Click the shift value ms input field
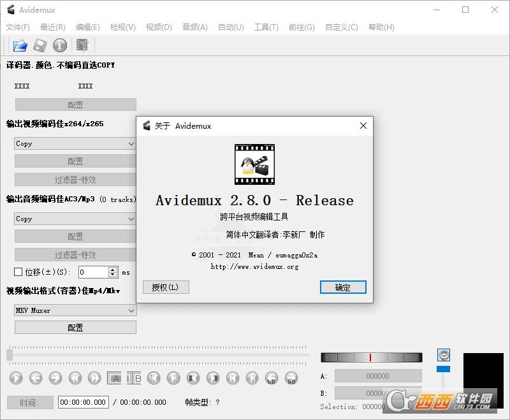 coord(94,272)
